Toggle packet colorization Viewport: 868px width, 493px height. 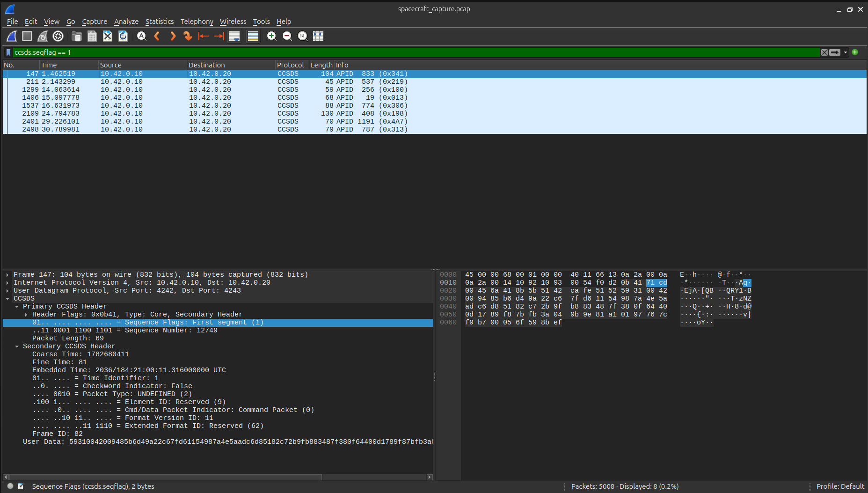click(x=253, y=36)
